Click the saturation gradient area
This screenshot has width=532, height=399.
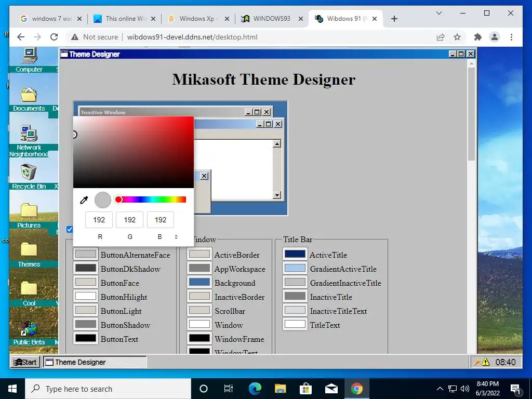point(134,152)
